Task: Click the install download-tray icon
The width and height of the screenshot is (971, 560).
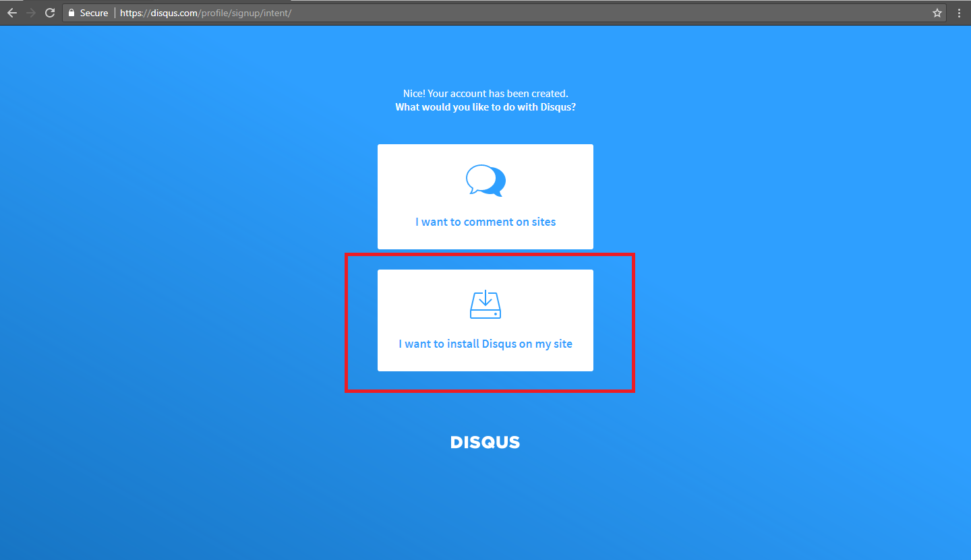Action: [x=486, y=305]
